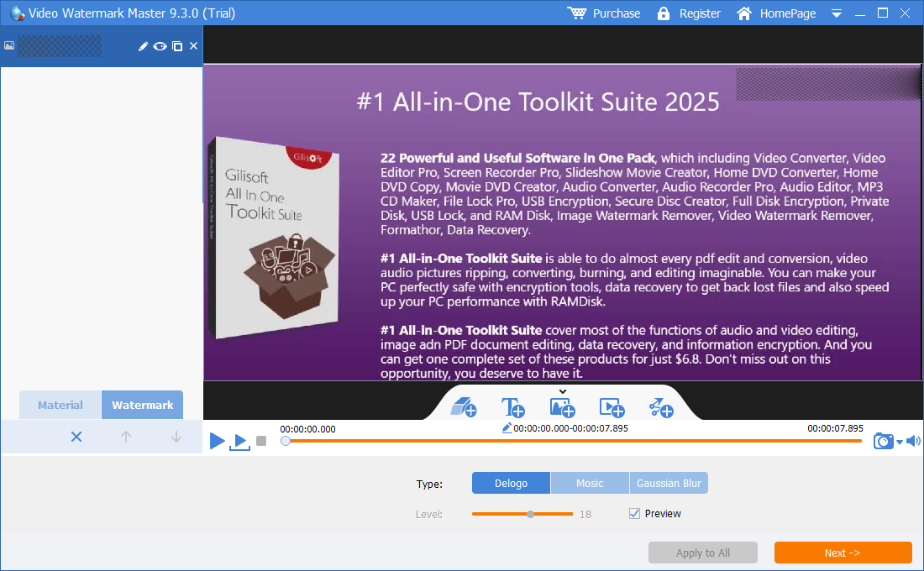Click the end time 00:00:07.895
The image size is (924, 571).
point(835,428)
